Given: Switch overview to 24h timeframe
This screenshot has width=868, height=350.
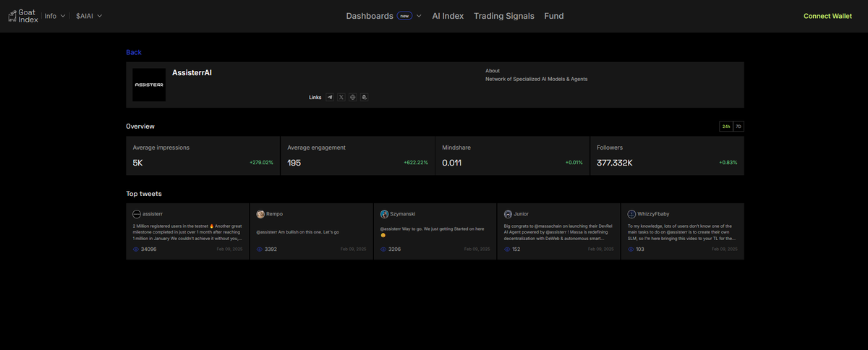Looking at the screenshot, I should (x=726, y=127).
